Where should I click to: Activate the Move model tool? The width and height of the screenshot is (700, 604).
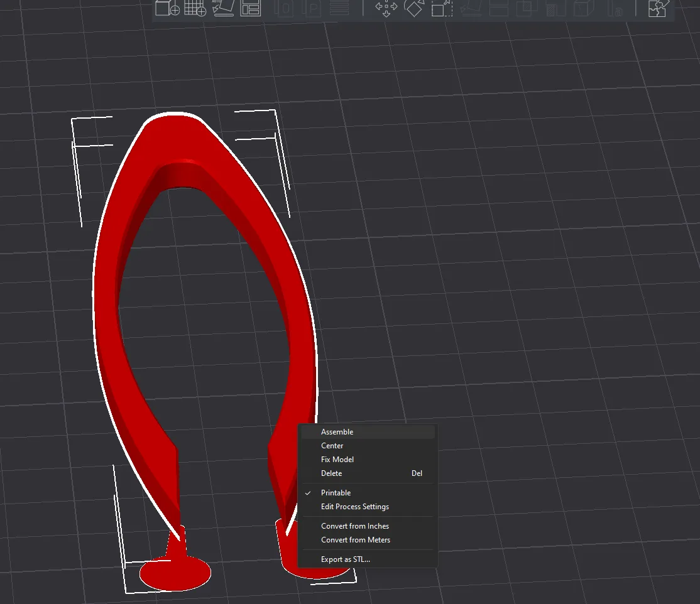tap(386, 8)
